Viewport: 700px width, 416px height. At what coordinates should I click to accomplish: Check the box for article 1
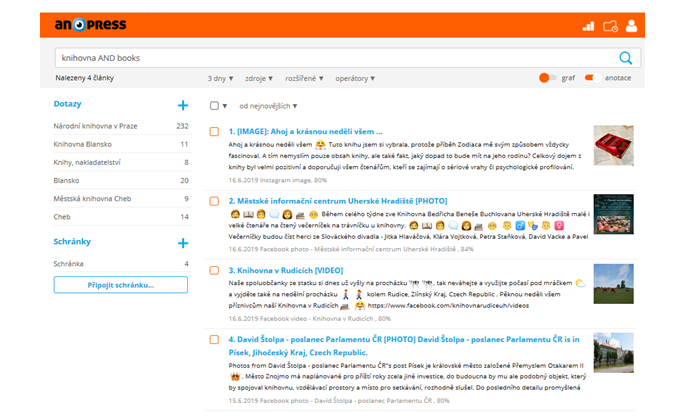(214, 131)
